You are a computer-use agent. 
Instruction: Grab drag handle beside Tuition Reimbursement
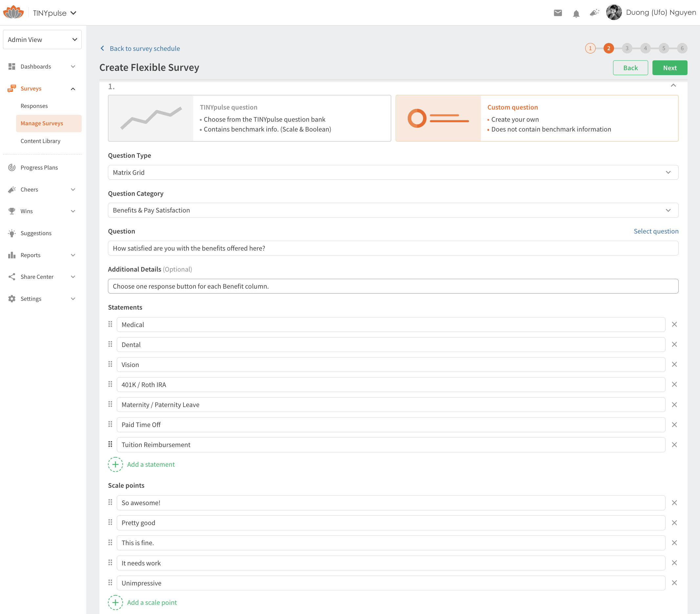coord(110,444)
